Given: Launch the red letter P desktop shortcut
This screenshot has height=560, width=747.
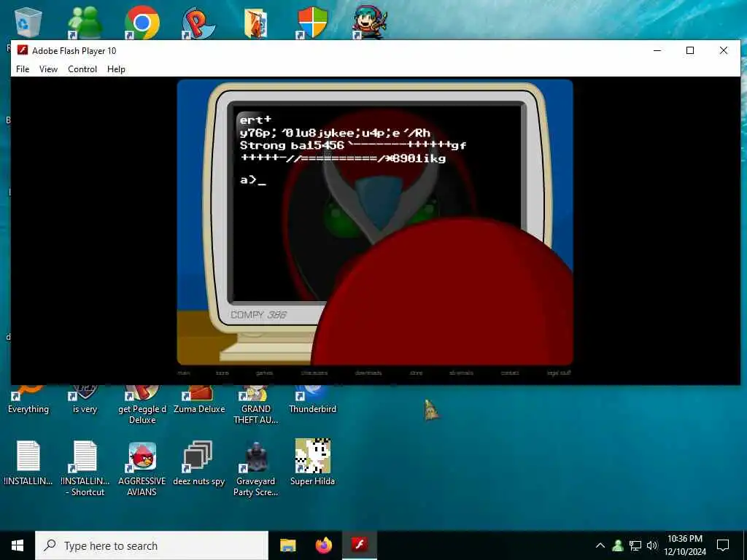Looking at the screenshot, I should point(198,23).
